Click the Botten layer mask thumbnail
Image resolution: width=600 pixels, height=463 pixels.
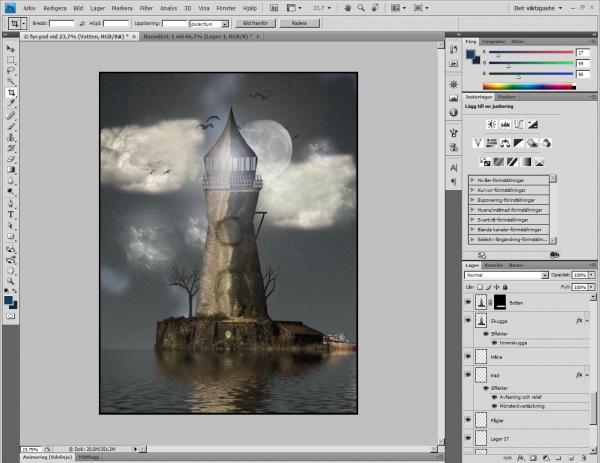(x=500, y=302)
